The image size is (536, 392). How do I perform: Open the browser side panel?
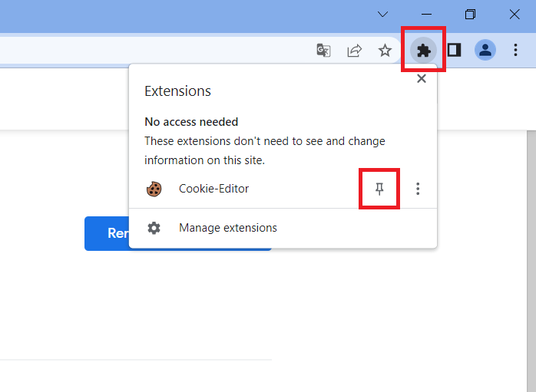[x=454, y=51]
